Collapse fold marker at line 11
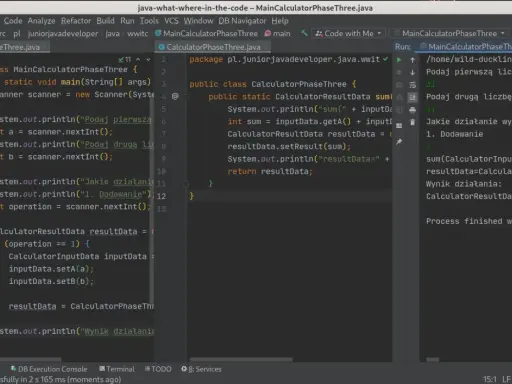Viewport: 512px width, 384px height. click(186, 184)
